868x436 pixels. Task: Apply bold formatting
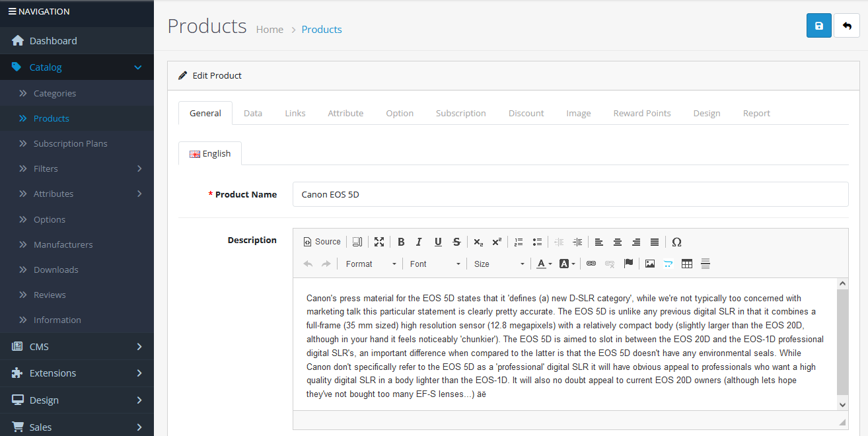[401, 242]
